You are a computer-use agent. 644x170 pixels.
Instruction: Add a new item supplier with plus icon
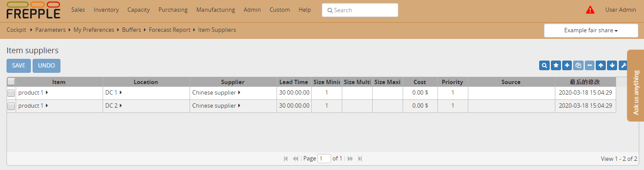coord(567,65)
